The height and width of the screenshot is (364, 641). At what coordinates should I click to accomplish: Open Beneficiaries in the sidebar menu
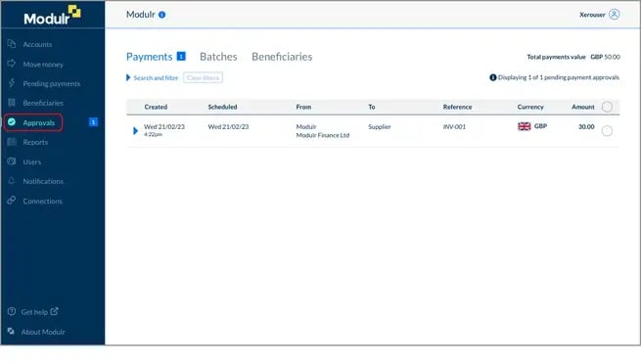click(43, 103)
